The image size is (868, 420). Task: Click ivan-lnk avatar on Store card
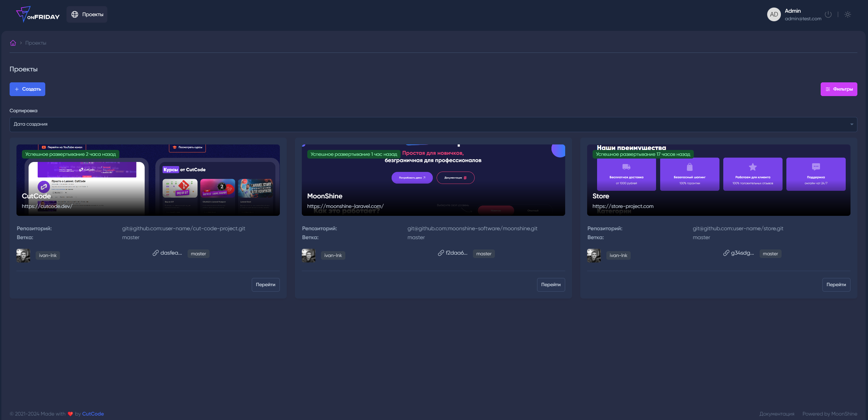pyautogui.click(x=594, y=256)
